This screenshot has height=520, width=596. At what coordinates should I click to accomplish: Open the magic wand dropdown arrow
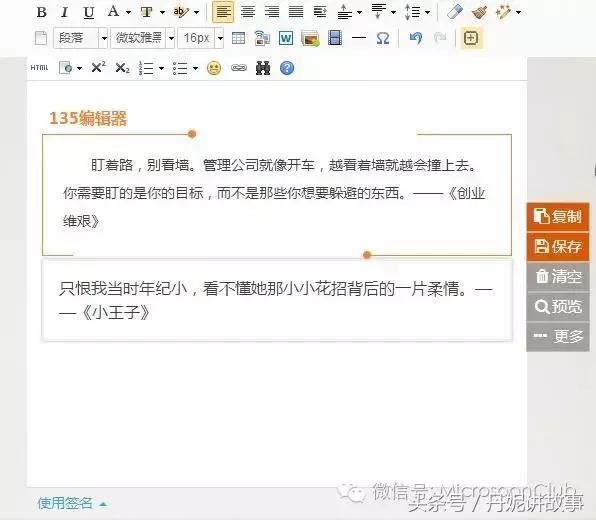pos(518,13)
